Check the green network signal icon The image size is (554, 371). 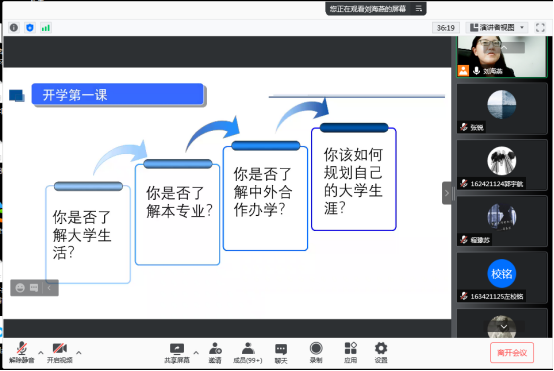[46, 28]
